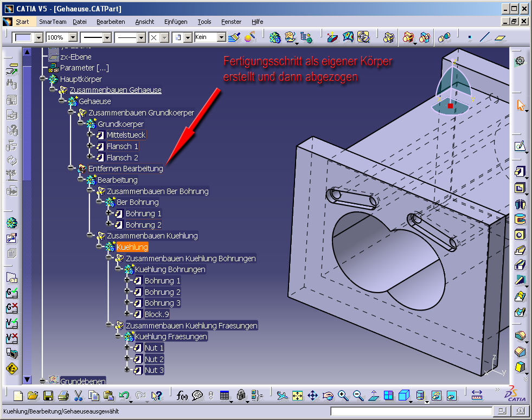The height and width of the screenshot is (420, 532).
Task: Toggle the Multi-View quad window icon
Action: coord(388,396)
